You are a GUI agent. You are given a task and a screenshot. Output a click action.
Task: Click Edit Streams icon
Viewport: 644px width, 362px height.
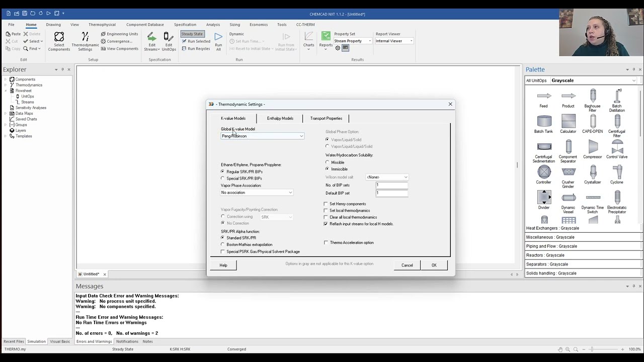[x=151, y=41]
